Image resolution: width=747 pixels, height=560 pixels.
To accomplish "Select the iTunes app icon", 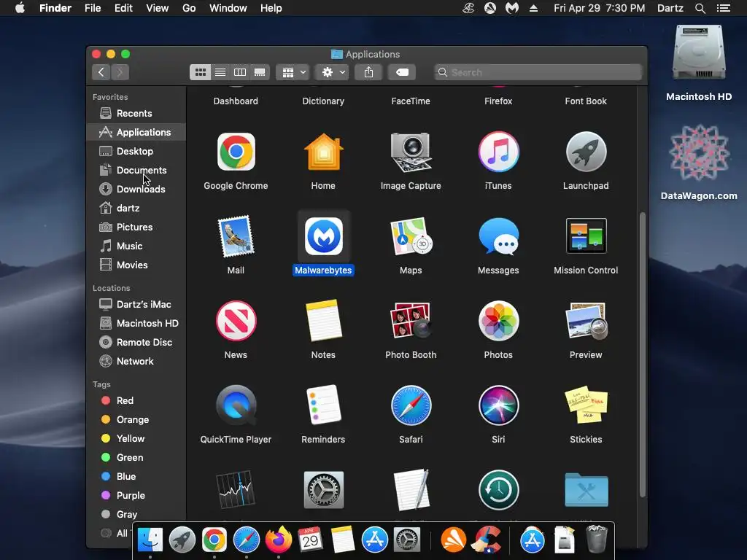I will click(x=498, y=152).
